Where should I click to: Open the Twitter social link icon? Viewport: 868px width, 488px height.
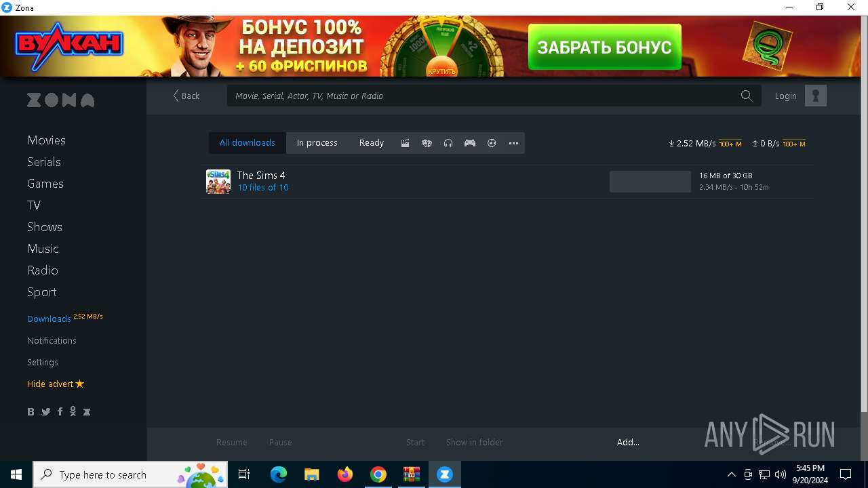[45, 411]
